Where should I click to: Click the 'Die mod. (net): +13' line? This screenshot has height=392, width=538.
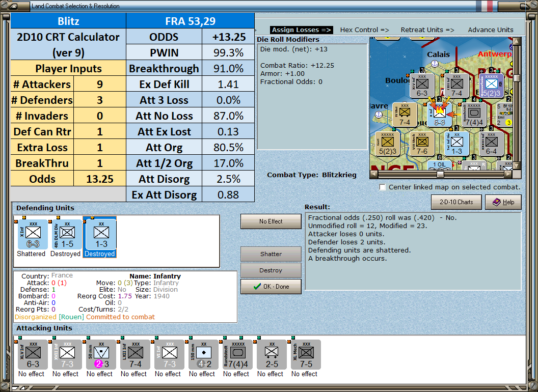[x=293, y=49]
